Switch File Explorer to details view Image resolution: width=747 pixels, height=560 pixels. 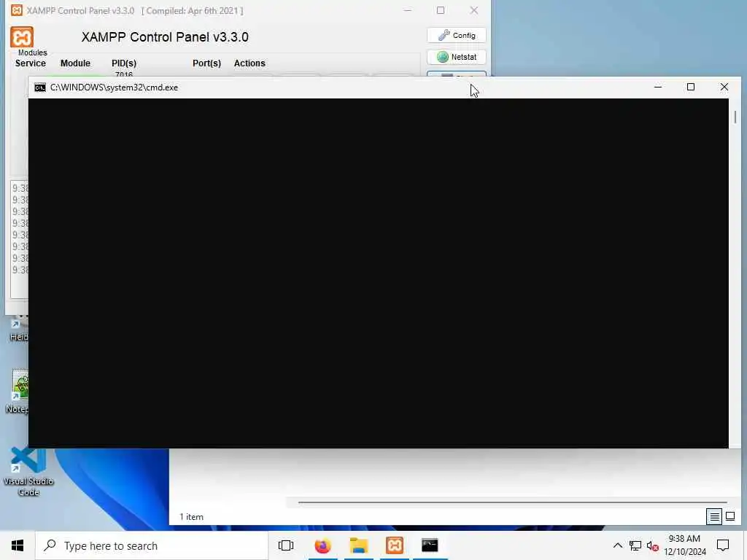pos(714,517)
